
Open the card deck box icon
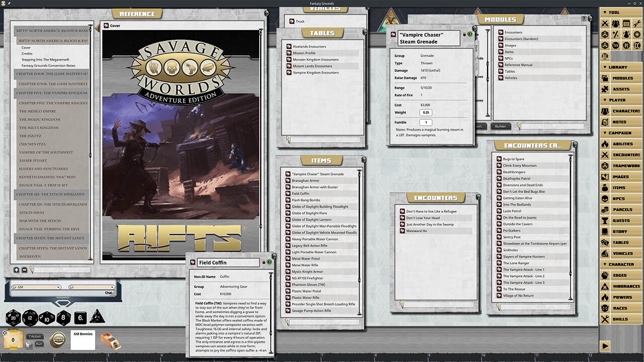(110, 341)
